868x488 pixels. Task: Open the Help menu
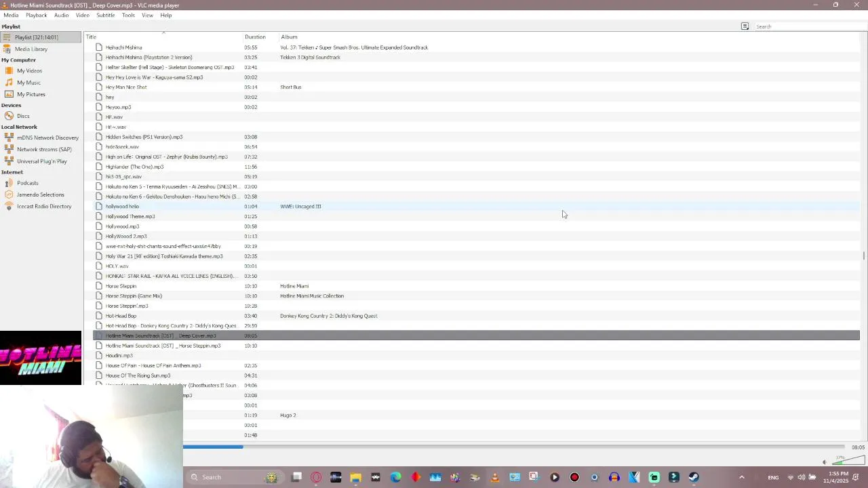[x=165, y=15]
